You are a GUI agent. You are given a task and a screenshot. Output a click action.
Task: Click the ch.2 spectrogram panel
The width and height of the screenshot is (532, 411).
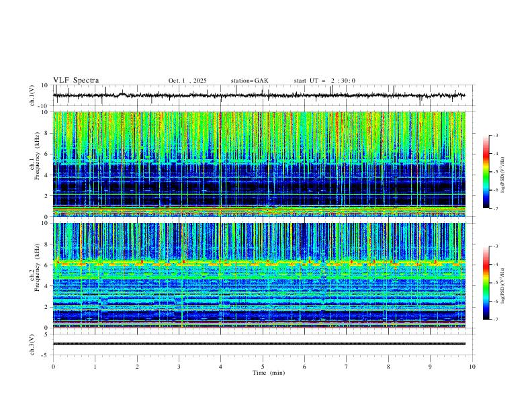pyautogui.click(x=259, y=275)
